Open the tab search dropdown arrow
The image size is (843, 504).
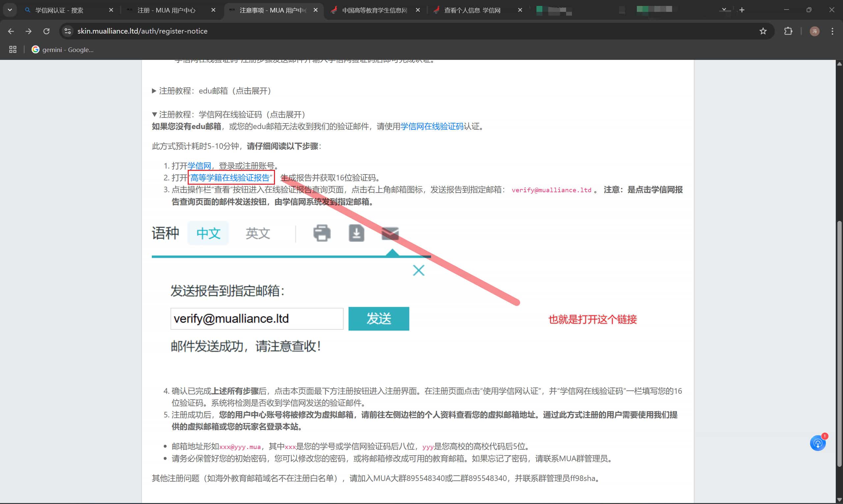(10, 10)
